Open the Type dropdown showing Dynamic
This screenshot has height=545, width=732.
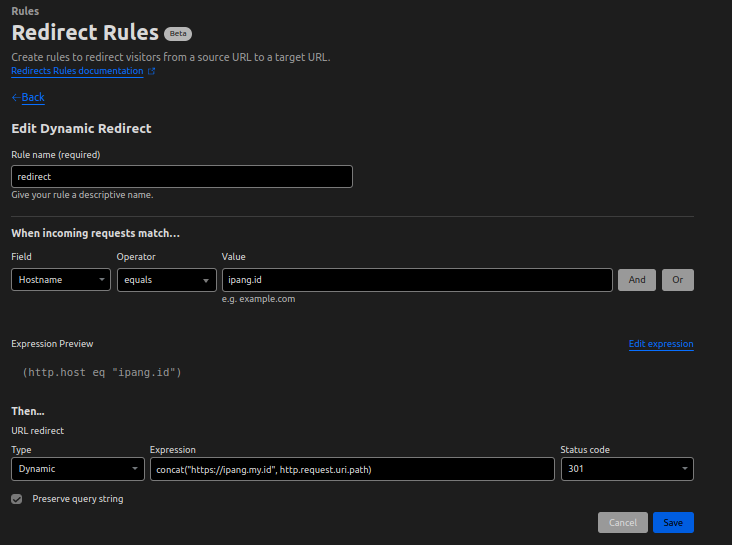[78, 469]
